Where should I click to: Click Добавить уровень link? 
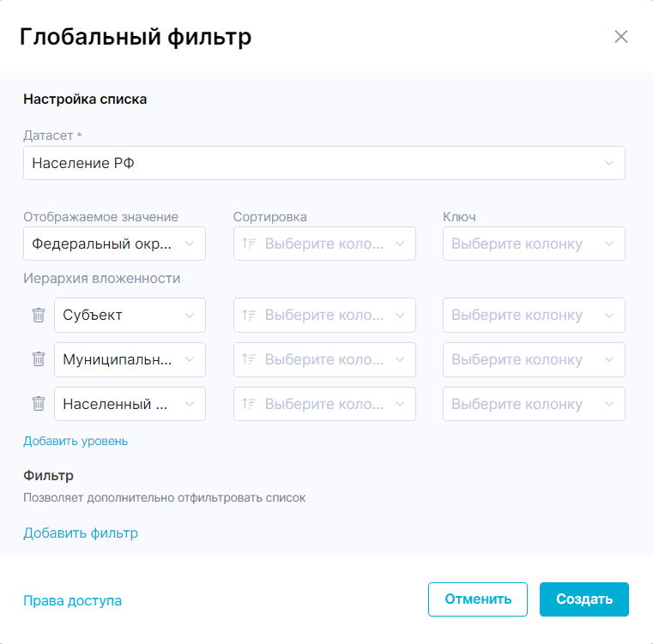click(x=76, y=441)
